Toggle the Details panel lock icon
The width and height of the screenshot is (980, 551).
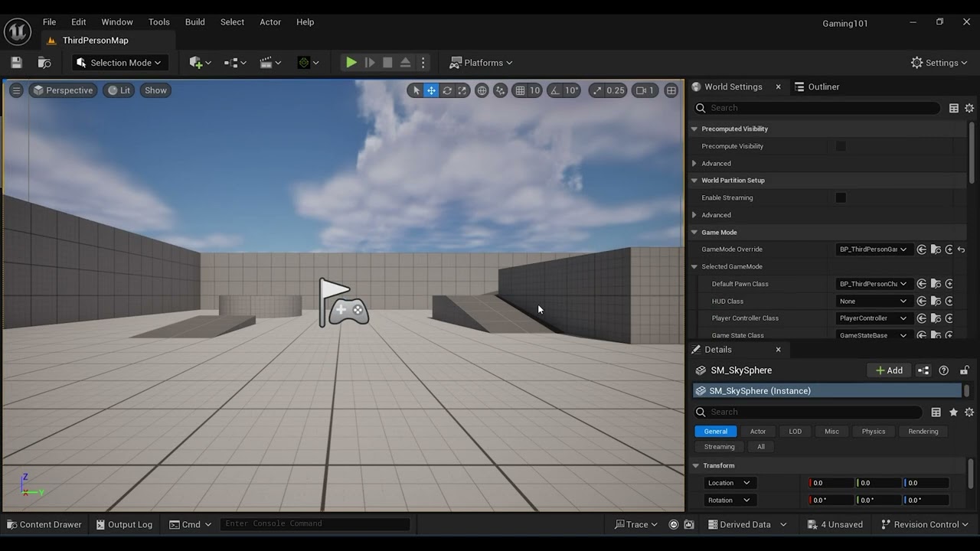coord(964,370)
